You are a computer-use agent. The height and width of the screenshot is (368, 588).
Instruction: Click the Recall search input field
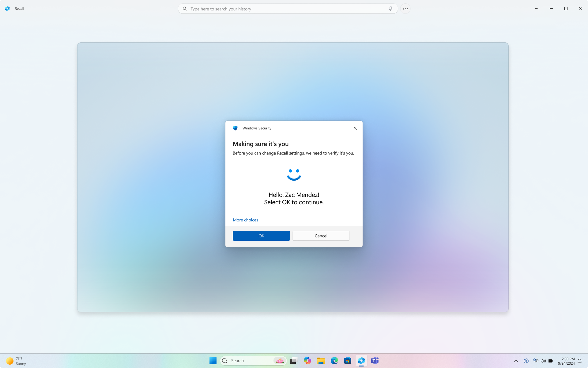(x=288, y=9)
